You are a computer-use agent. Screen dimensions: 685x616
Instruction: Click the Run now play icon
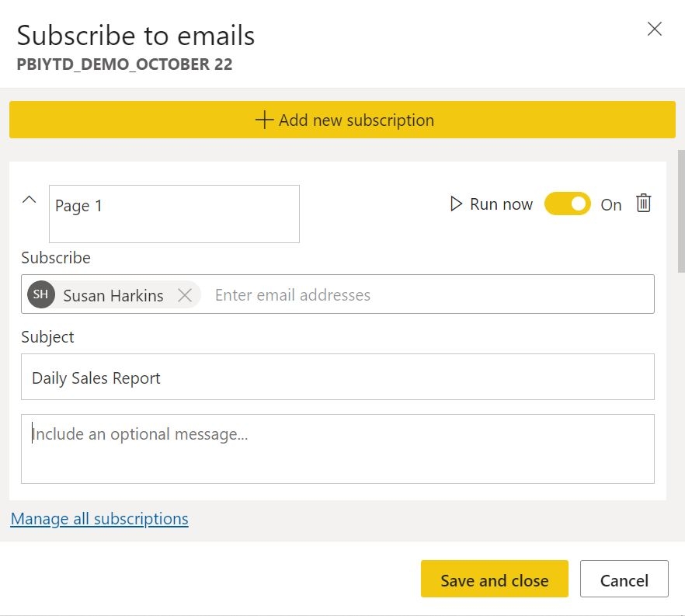pos(455,204)
